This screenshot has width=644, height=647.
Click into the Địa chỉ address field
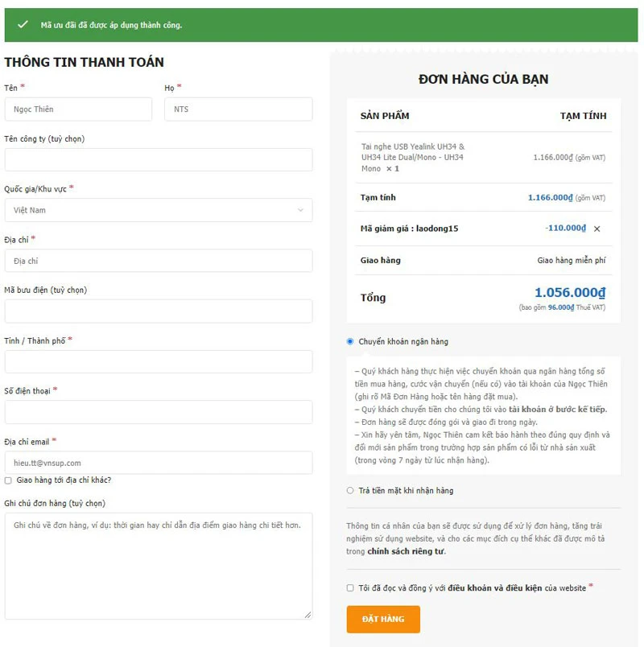pos(159,261)
